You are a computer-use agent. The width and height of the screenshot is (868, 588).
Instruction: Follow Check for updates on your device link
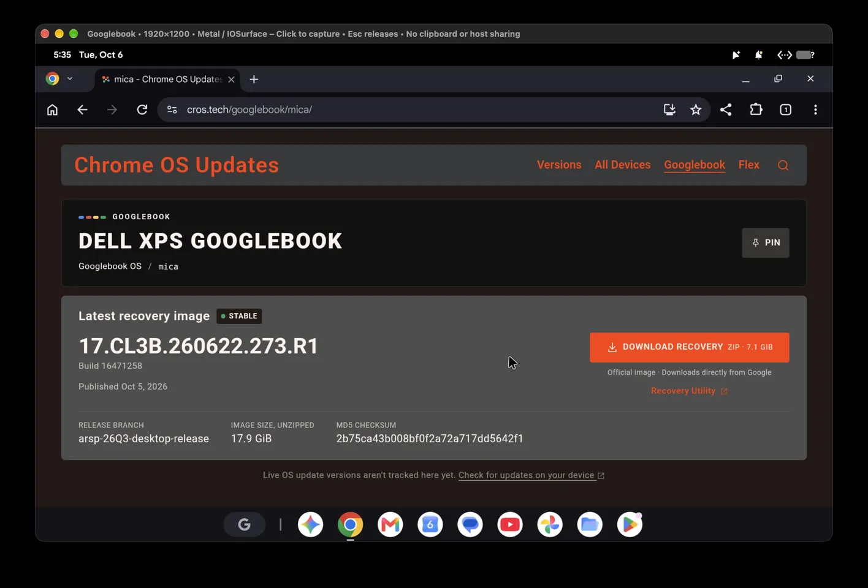[531, 475]
